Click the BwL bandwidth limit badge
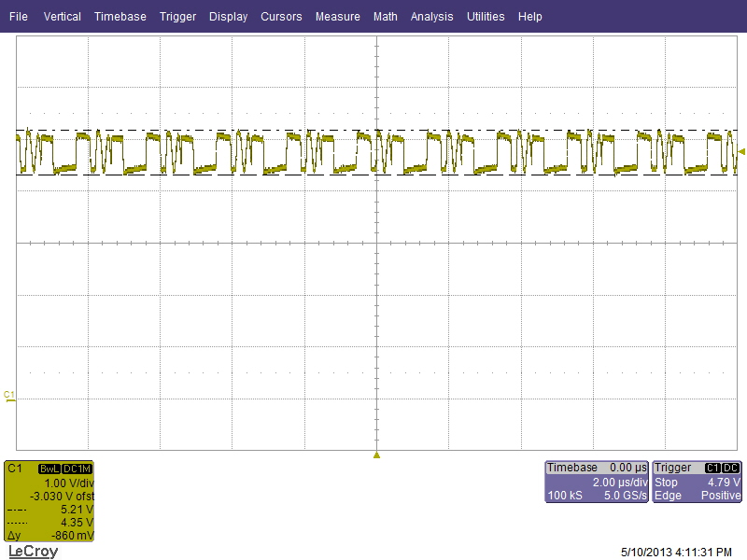747x560 pixels. (49, 469)
